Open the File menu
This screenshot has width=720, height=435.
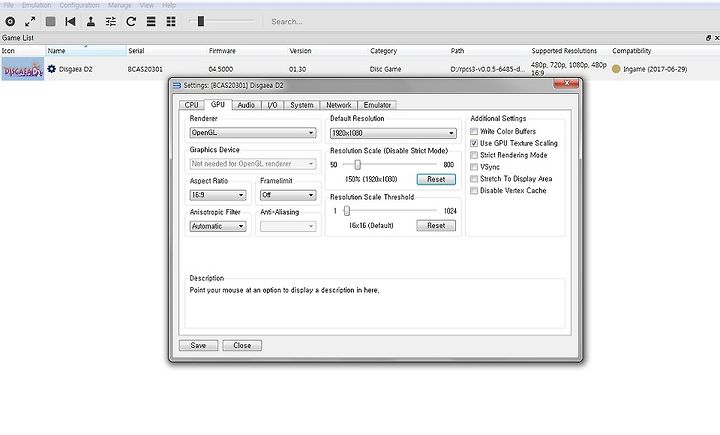(x=8, y=5)
